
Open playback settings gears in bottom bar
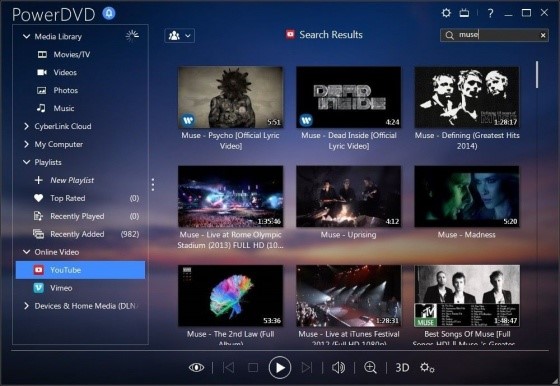click(427, 367)
